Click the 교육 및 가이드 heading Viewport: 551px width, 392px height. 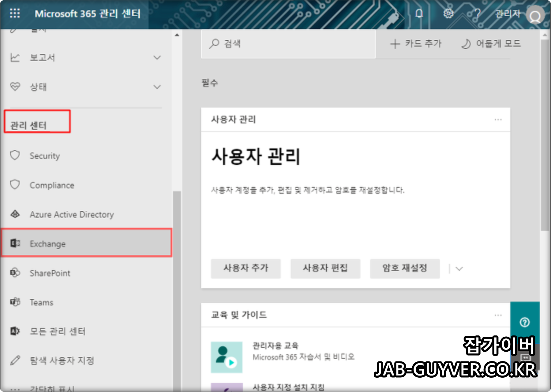pyautogui.click(x=239, y=315)
